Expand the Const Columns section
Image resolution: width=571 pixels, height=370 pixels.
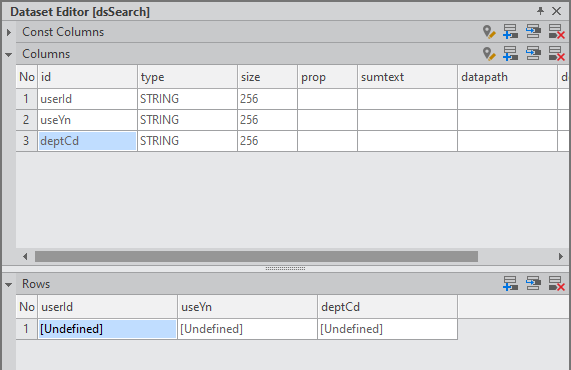click(9, 32)
